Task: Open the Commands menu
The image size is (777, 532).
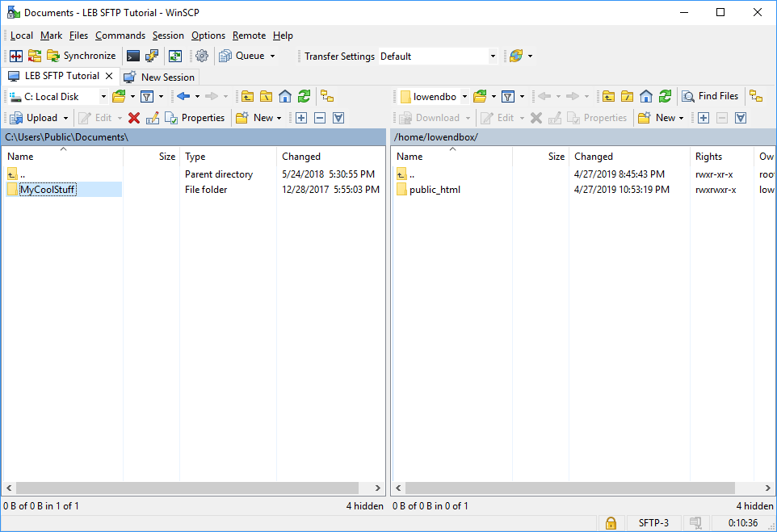Action: (x=120, y=36)
